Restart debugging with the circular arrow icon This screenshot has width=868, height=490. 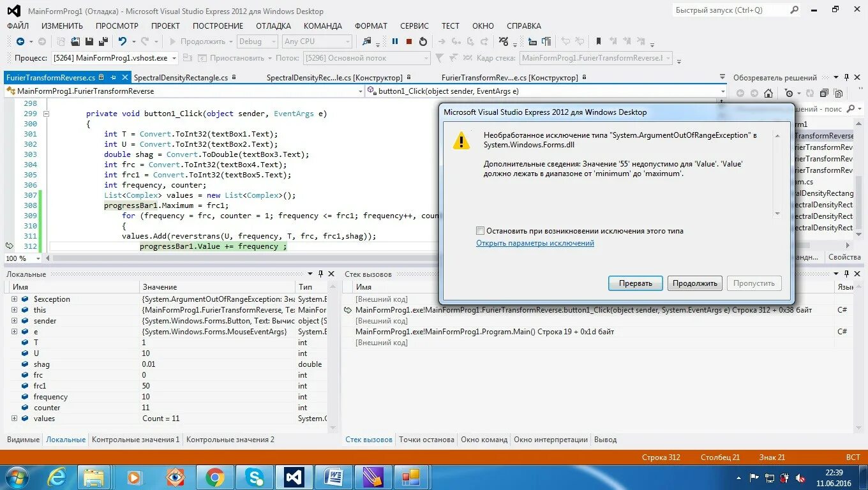point(423,41)
